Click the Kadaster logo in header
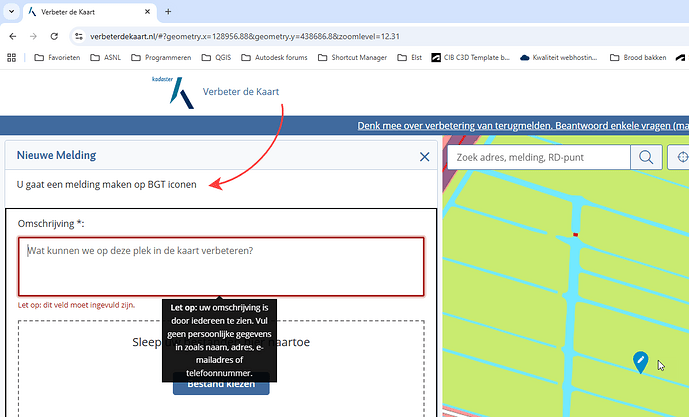The image size is (689, 417). click(180, 92)
